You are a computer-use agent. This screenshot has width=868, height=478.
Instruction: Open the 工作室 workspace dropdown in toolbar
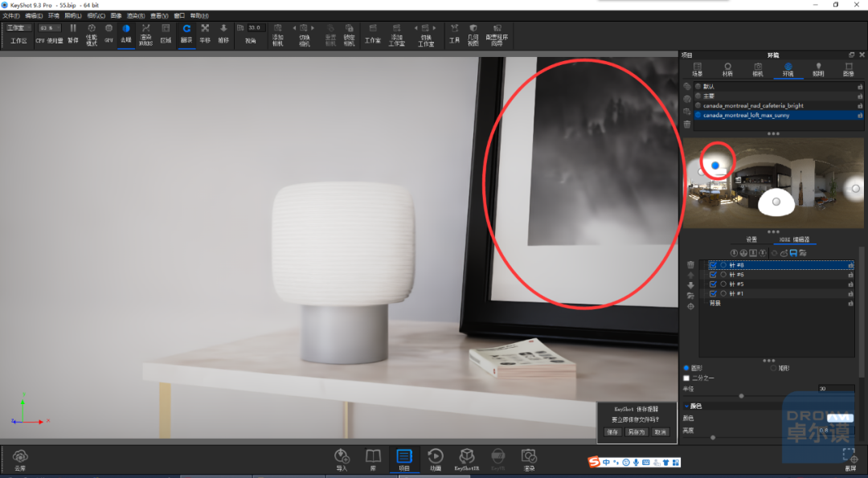(x=18, y=27)
